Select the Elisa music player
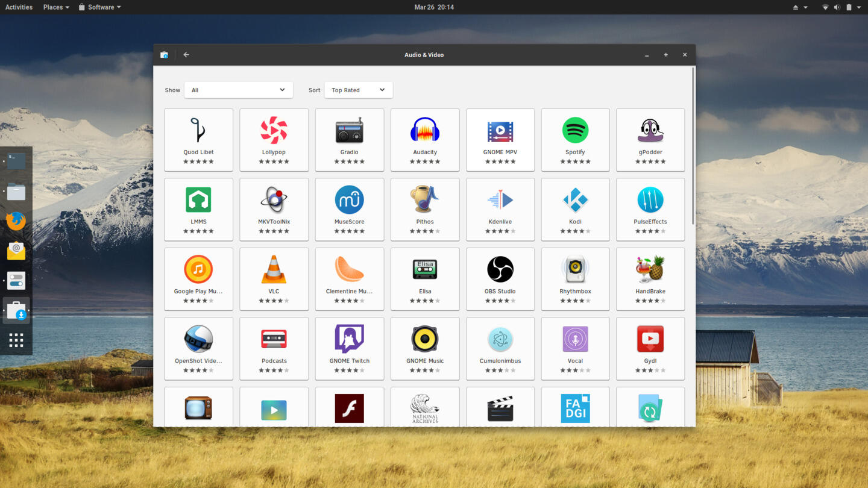 [424, 279]
